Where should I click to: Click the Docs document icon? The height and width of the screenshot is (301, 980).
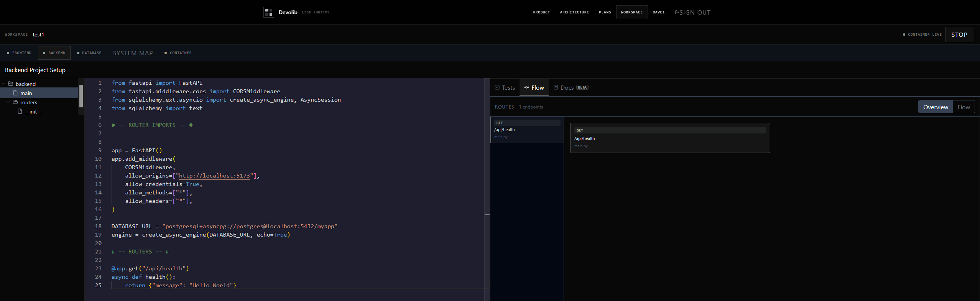[x=556, y=87]
